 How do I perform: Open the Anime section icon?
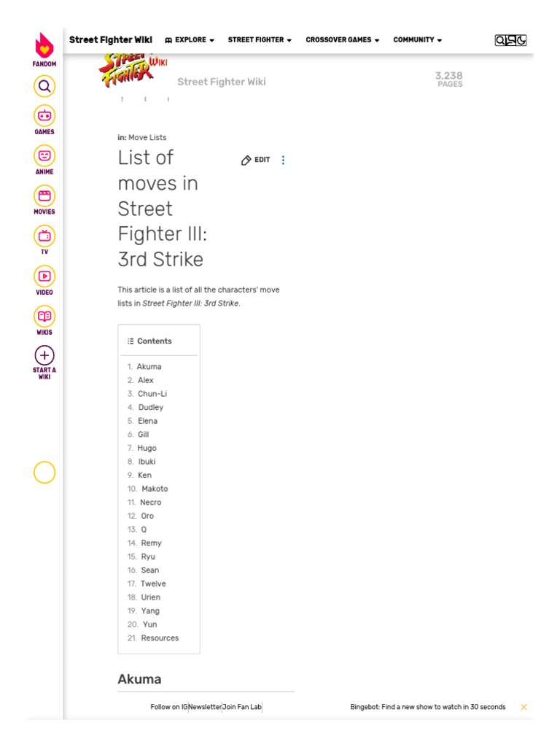pos(44,156)
